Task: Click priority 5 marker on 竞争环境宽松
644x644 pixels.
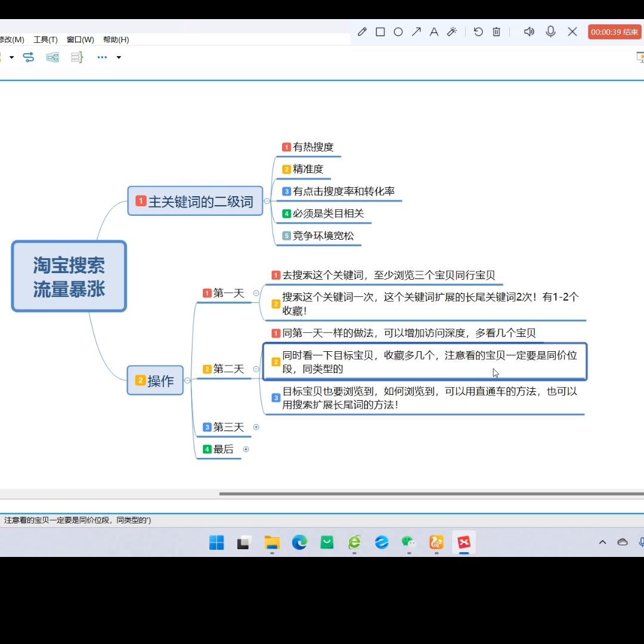Action: (x=286, y=236)
